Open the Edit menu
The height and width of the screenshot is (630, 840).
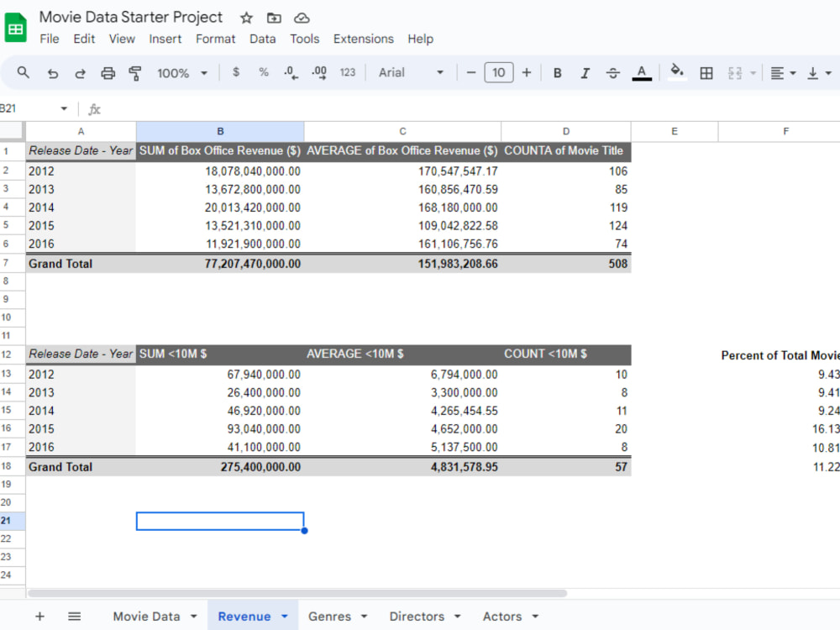pos(84,39)
